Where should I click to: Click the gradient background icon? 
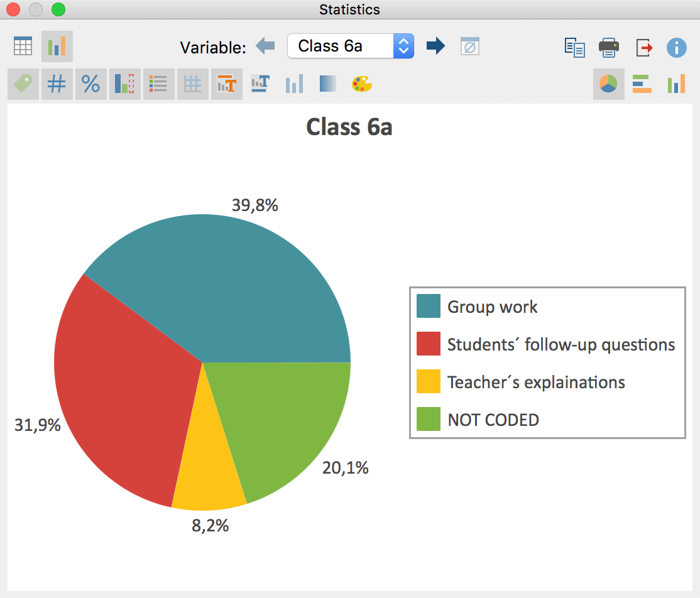[x=328, y=84]
